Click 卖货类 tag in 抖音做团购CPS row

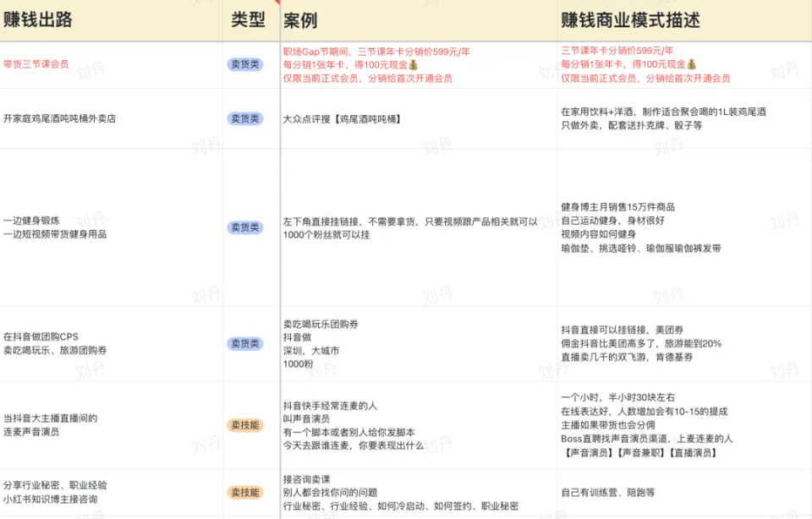pyautogui.click(x=245, y=343)
